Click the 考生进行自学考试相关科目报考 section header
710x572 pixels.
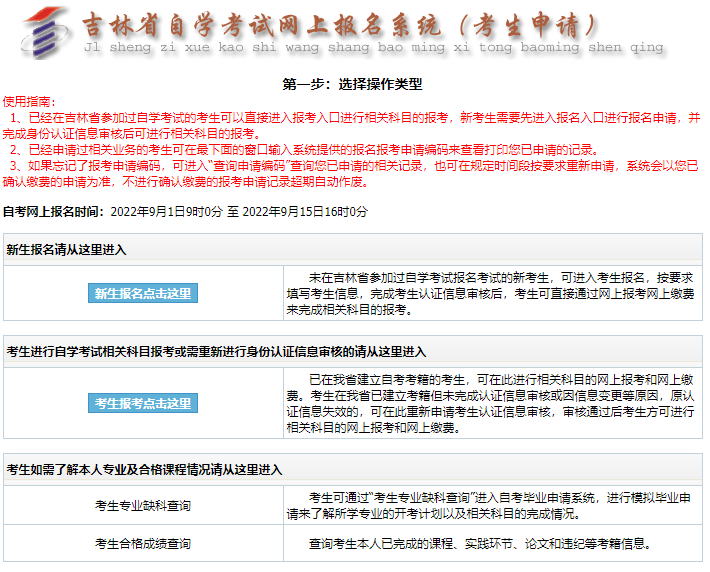(216, 351)
